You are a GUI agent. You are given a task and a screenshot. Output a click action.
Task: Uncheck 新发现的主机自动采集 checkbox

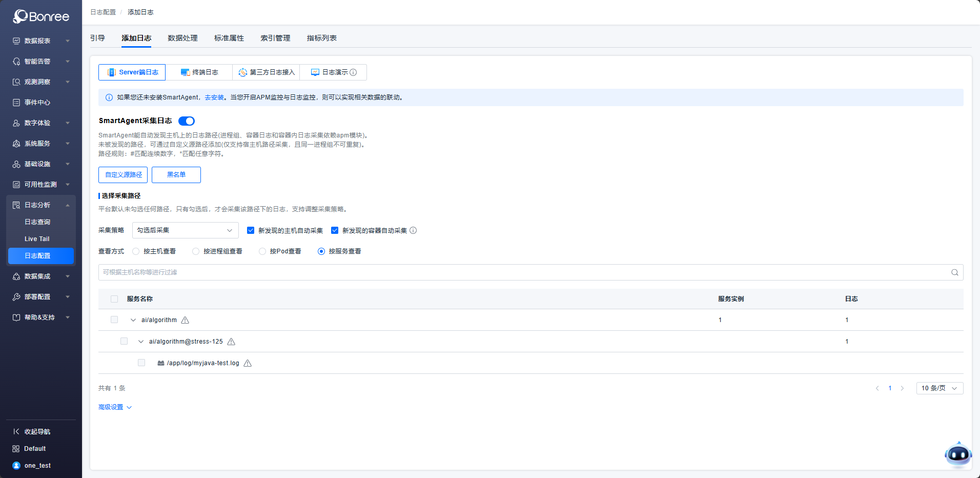pyautogui.click(x=251, y=230)
